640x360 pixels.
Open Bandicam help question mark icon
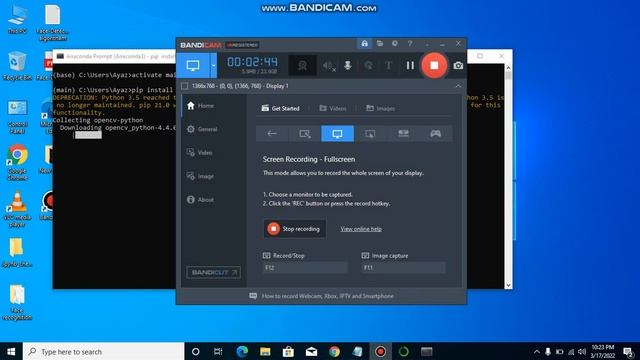410,43
